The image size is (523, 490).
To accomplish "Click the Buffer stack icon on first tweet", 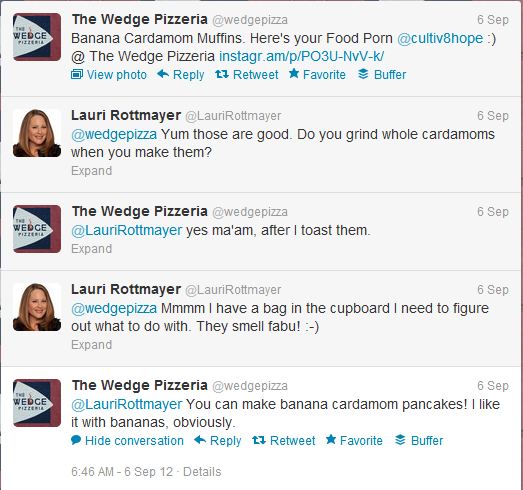I will pos(363,74).
